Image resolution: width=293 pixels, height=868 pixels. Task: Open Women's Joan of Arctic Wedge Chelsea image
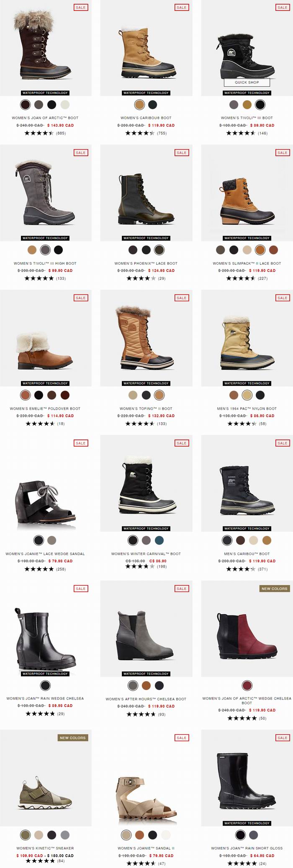click(x=247, y=628)
